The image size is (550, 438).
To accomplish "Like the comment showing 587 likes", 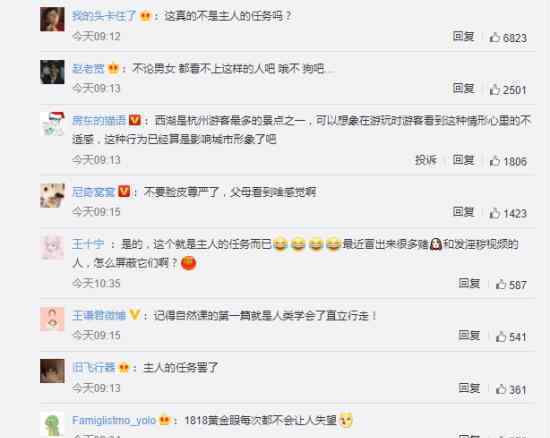I will point(501,284).
